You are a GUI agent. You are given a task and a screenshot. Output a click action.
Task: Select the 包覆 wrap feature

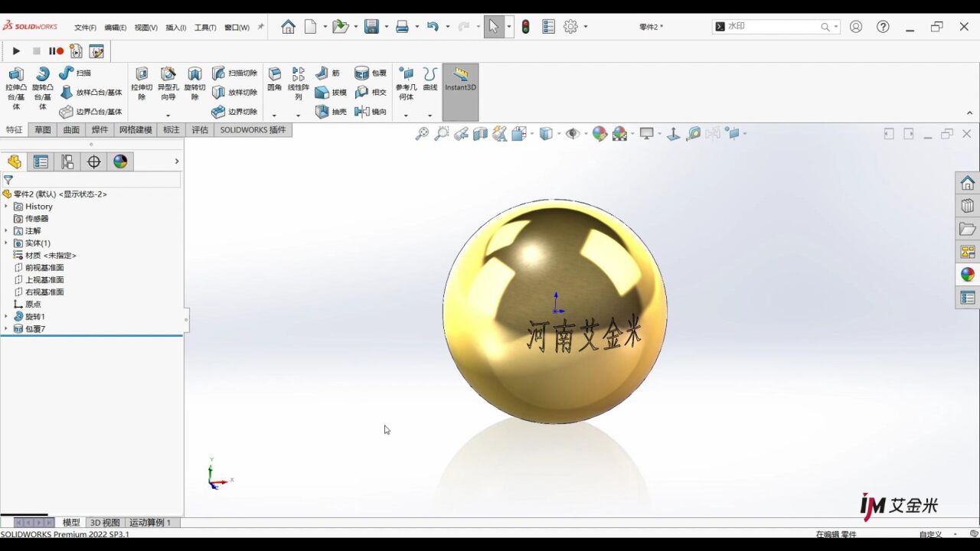pos(371,73)
